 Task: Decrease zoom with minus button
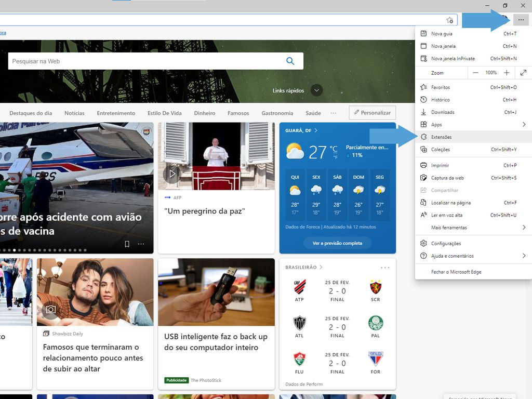[x=475, y=73]
